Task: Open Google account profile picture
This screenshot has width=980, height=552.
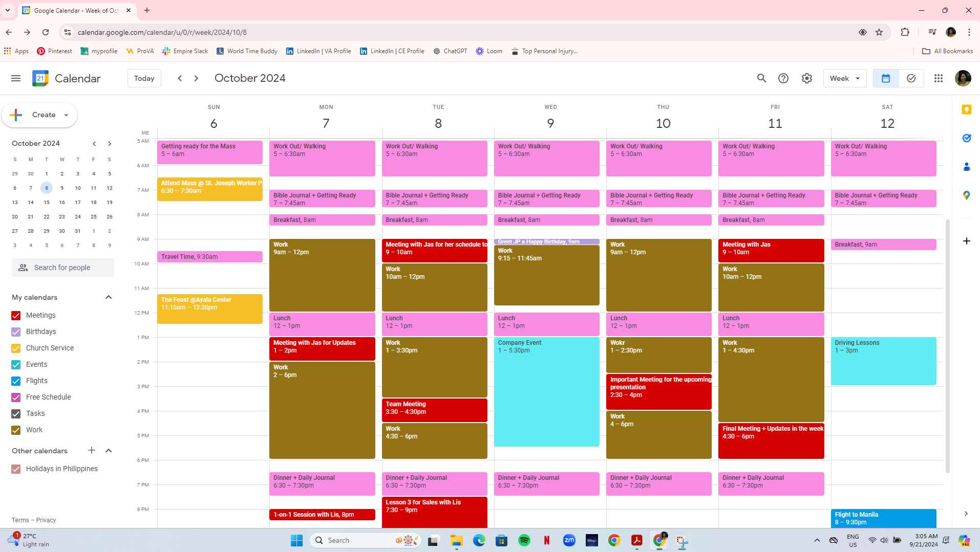Action: pos(963,78)
